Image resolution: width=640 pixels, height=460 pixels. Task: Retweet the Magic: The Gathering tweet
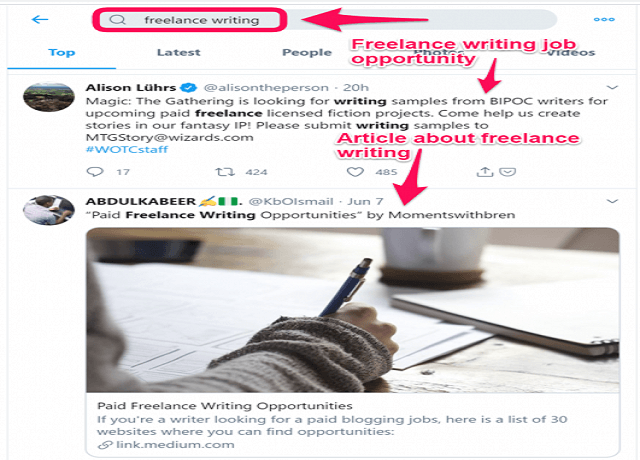pos(225,172)
